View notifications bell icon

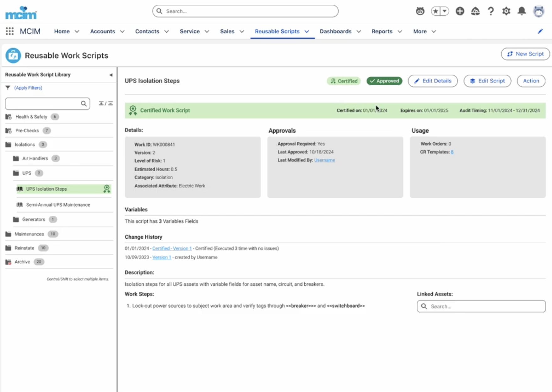tap(522, 11)
